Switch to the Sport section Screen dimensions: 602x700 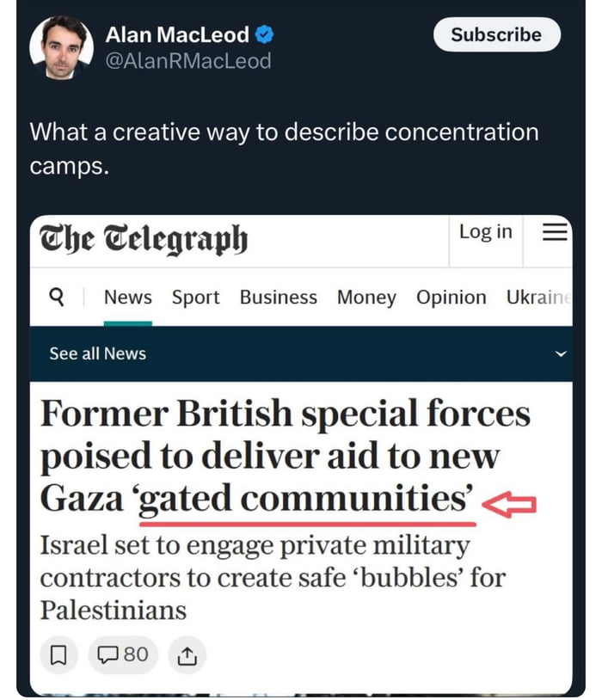pos(195,297)
